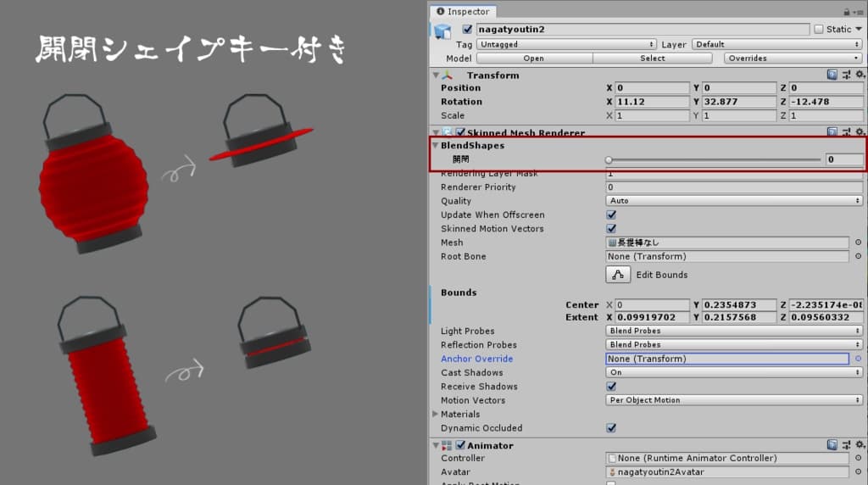868x485 pixels.
Task: Open the Overrides dropdown
Action: click(x=793, y=59)
